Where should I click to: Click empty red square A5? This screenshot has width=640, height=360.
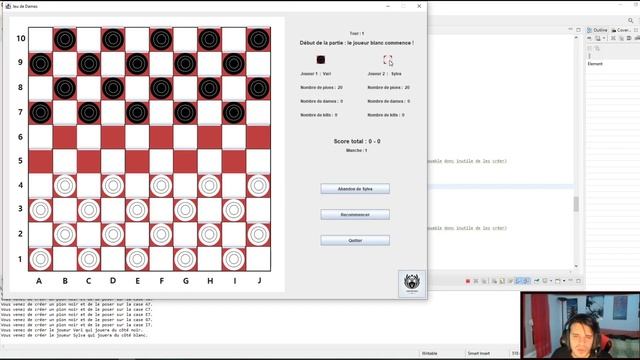40,161
